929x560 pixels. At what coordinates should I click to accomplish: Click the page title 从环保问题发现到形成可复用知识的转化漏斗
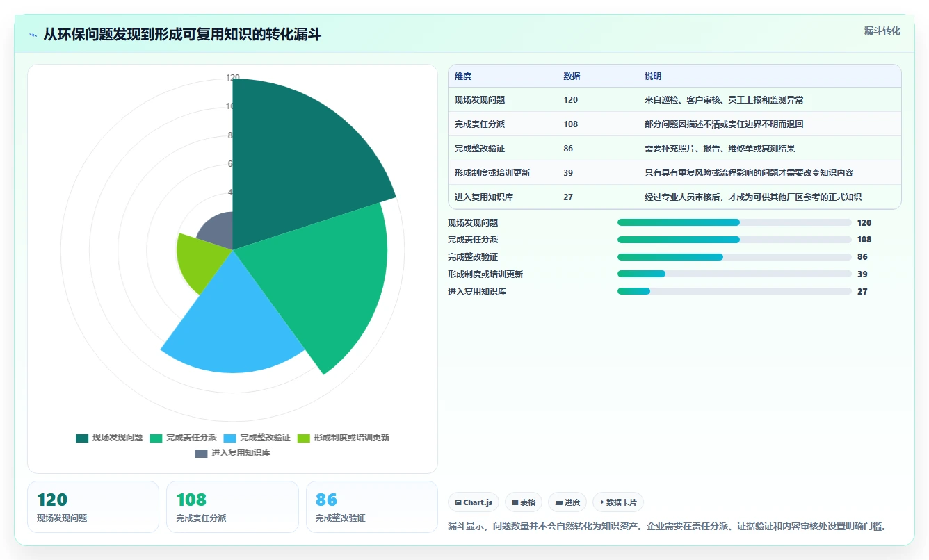[182, 35]
